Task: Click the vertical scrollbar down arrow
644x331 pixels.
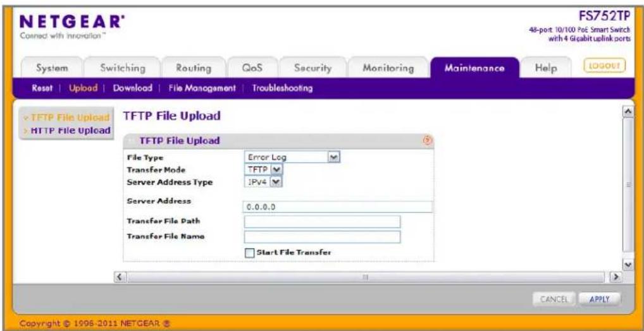Action: click(627, 265)
